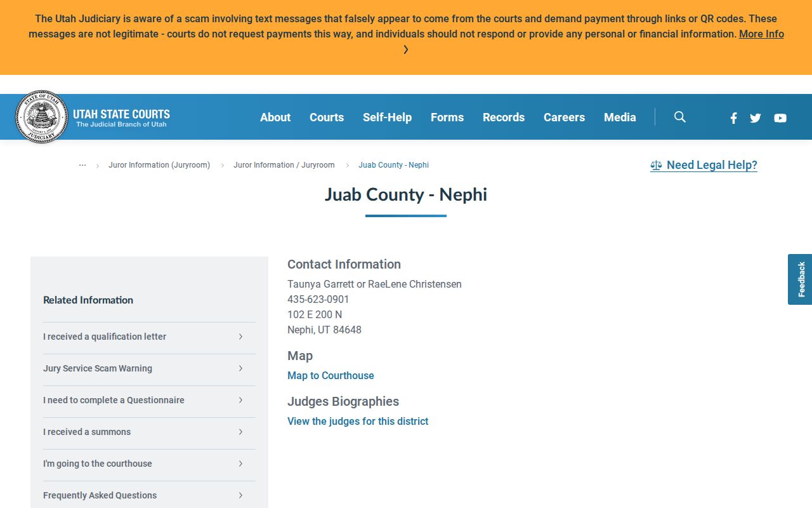Click chevron next to I received a qualification letter
This screenshot has height=508, width=812.
(240, 337)
